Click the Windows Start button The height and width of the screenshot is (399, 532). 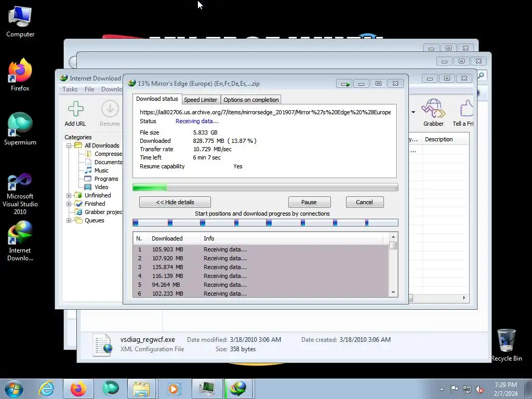[14, 389]
